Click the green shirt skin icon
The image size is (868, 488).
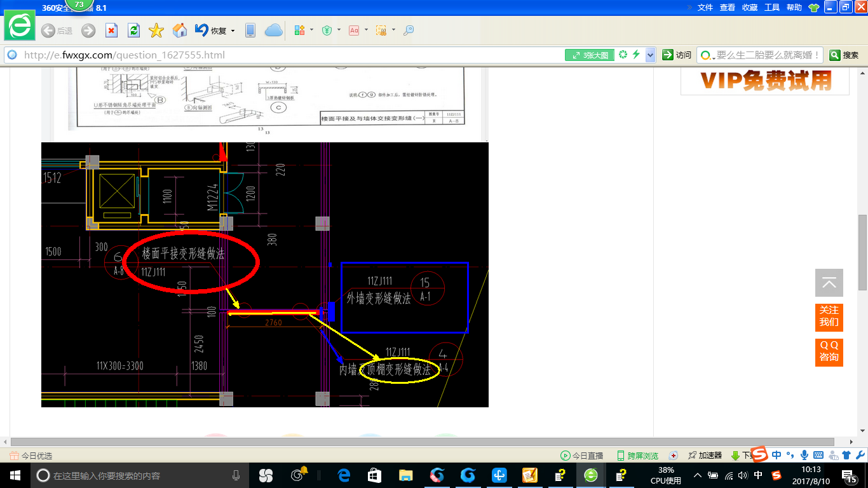pyautogui.click(x=814, y=8)
